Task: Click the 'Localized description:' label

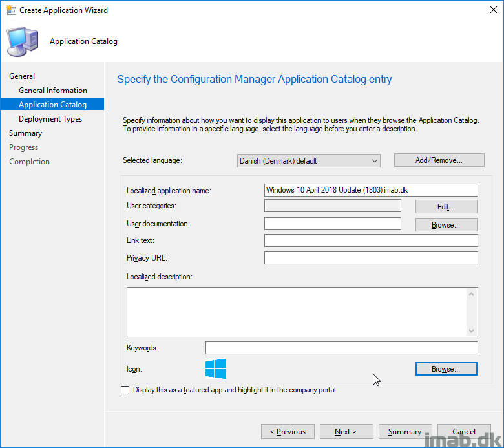Action: pos(160,277)
